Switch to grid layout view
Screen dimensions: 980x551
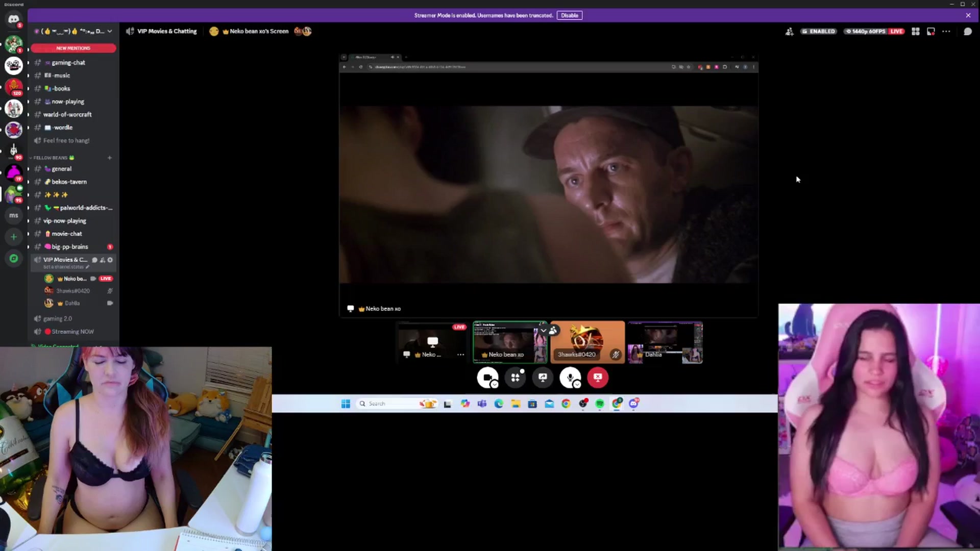[916, 32]
